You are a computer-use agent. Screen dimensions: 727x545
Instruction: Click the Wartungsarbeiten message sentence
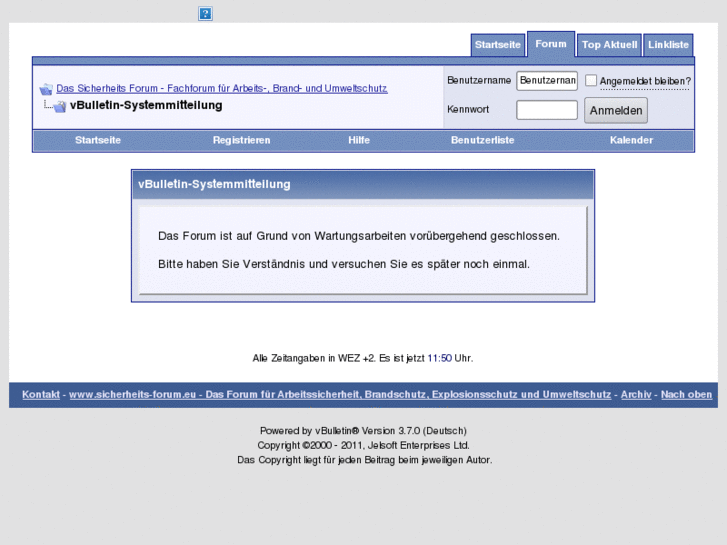click(359, 236)
